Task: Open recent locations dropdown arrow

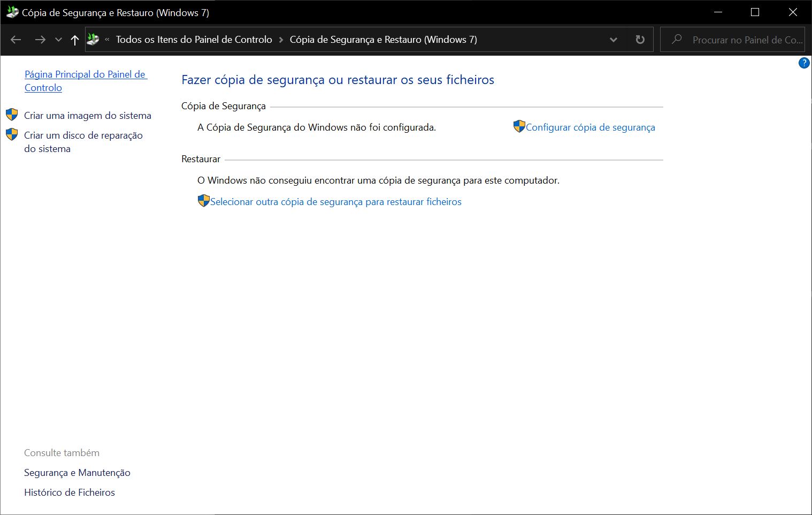Action: coord(58,40)
